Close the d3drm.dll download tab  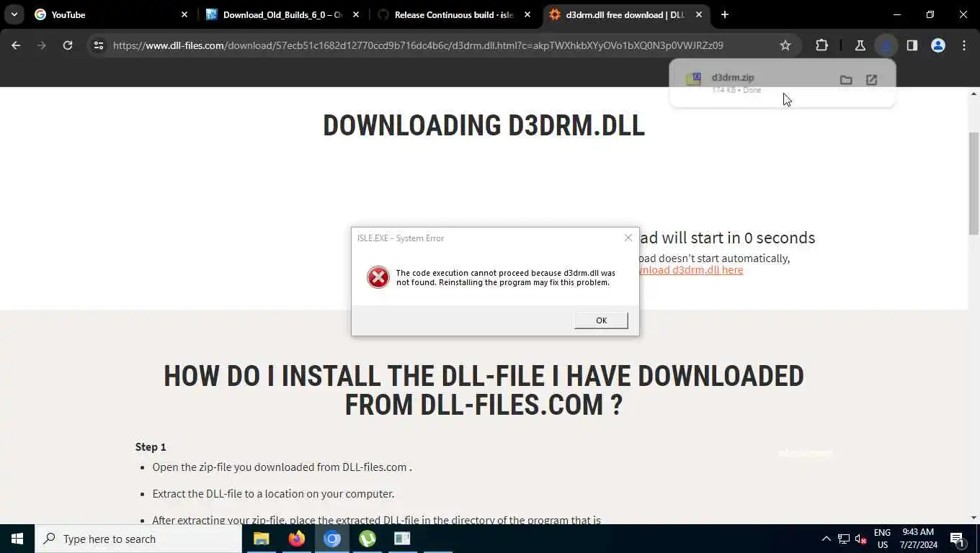(698, 14)
